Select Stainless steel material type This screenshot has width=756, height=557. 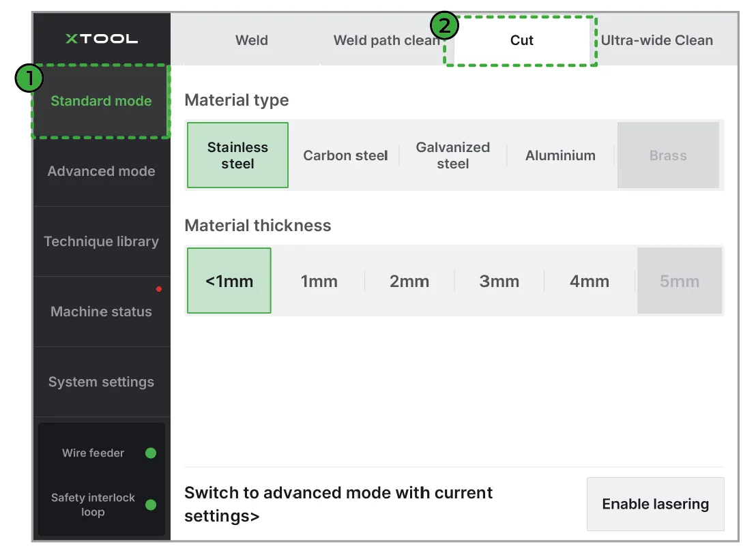[x=237, y=155]
